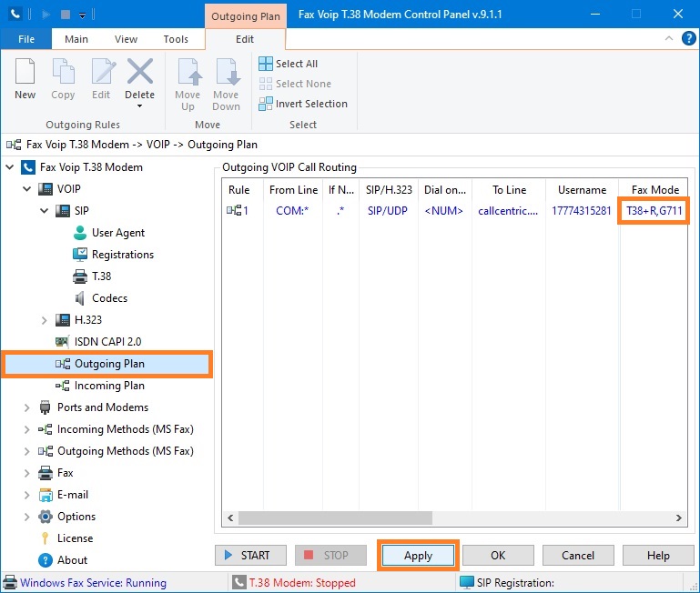This screenshot has height=593, width=700.
Task: Open the Delete dropdown arrow
Action: click(x=140, y=106)
